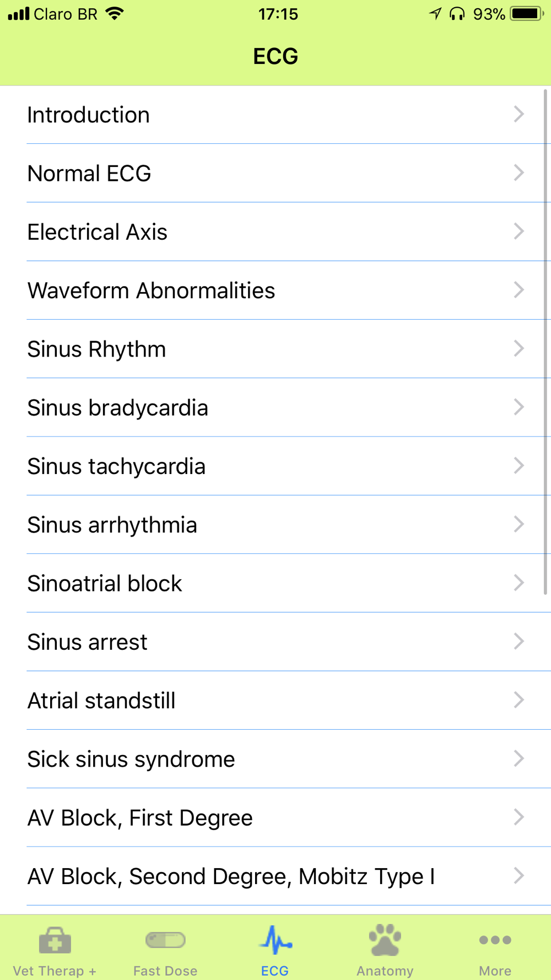
Task: Switch to the Anatomy tab label
Action: tap(385, 971)
